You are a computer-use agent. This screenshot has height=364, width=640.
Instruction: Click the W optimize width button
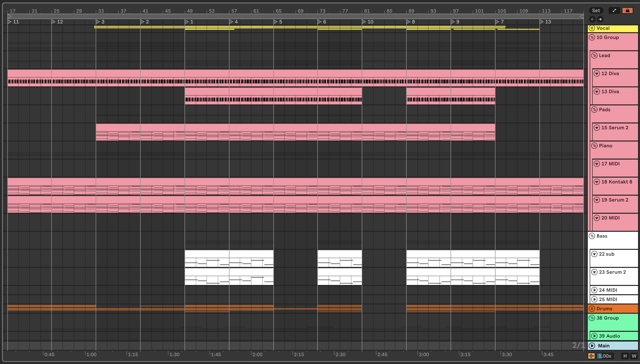click(634, 356)
